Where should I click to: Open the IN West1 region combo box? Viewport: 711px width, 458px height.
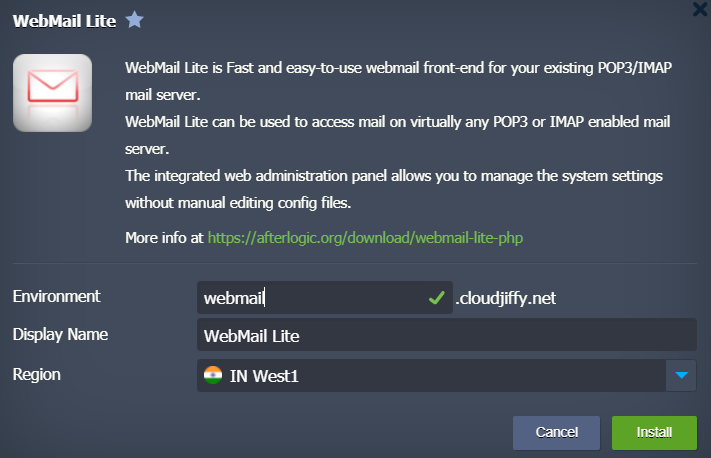point(430,376)
